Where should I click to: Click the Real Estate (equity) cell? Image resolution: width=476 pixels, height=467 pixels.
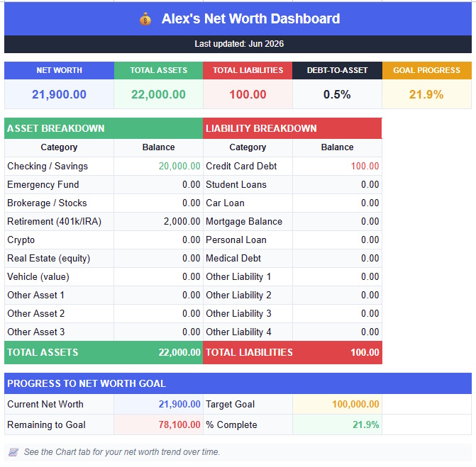pos(59,259)
